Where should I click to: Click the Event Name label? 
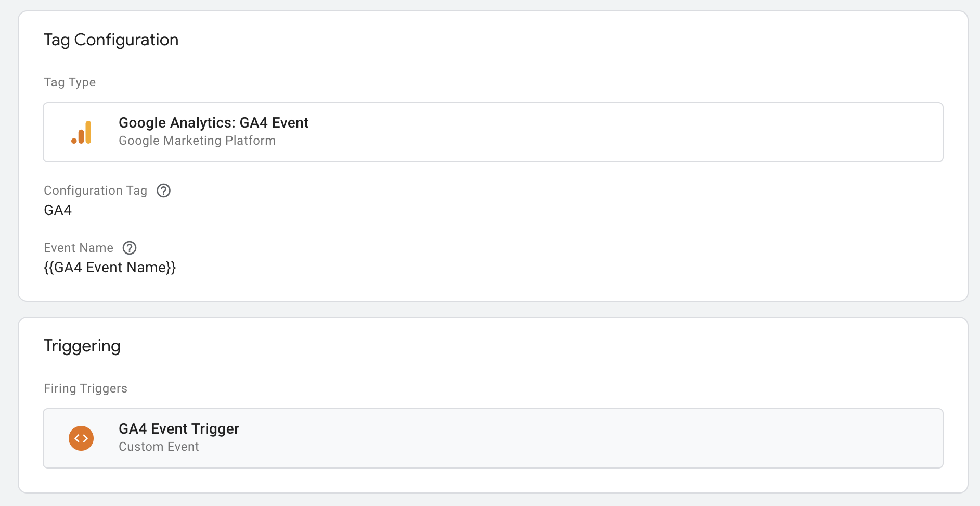pyautogui.click(x=78, y=248)
